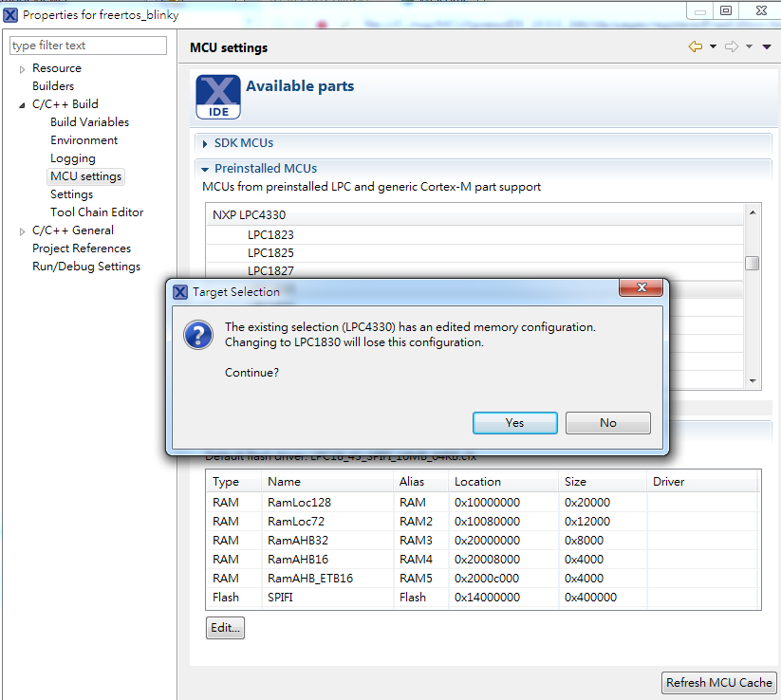The height and width of the screenshot is (700, 781).
Task: Focus the type filter text field
Action: (88, 46)
